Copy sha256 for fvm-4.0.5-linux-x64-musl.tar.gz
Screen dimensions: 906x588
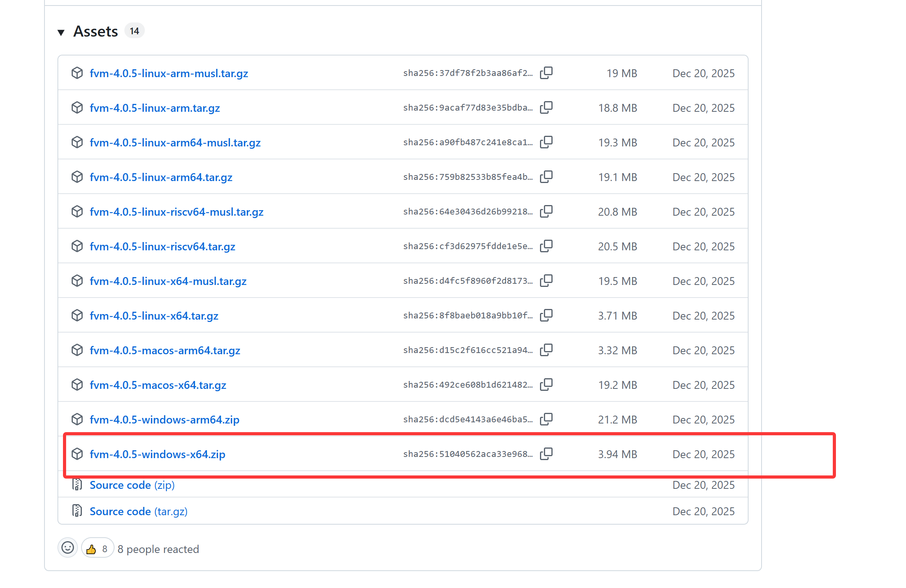pos(546,281)
